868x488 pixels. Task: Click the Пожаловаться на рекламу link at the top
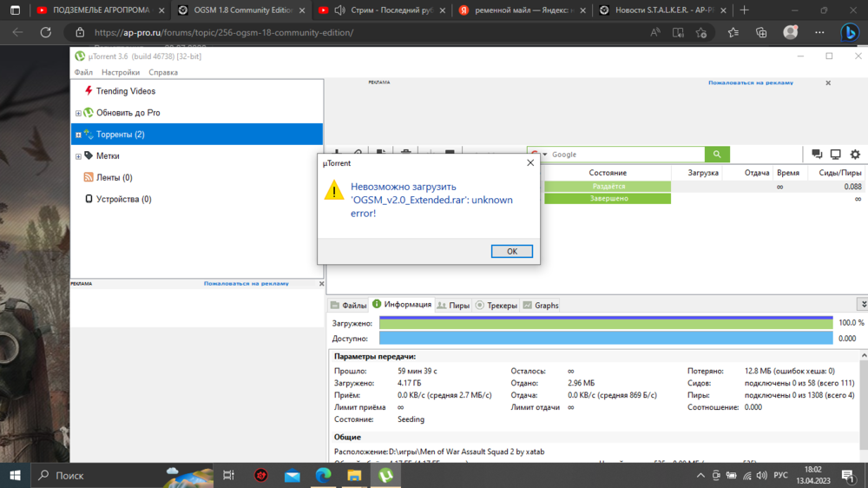[750, 83]
